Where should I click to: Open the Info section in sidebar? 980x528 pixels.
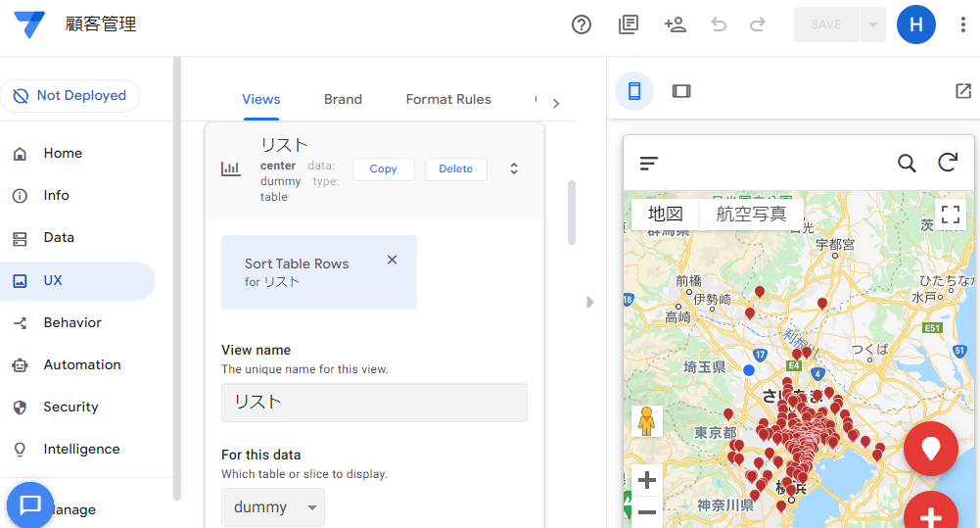77,195
